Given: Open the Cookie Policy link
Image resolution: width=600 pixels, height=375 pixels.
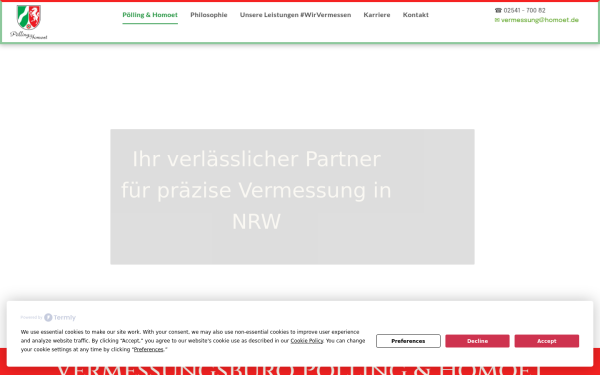Looking at the screenshot, I should point(307,341).
